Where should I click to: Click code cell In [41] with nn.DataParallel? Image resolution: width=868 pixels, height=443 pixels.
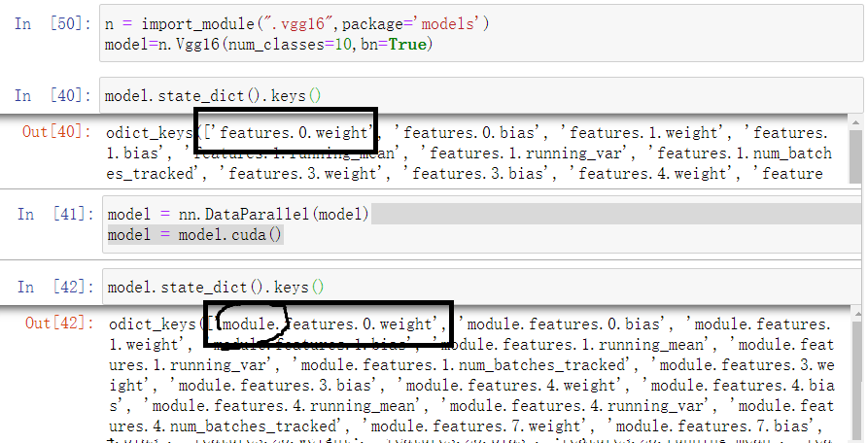[x=483, y=224]
